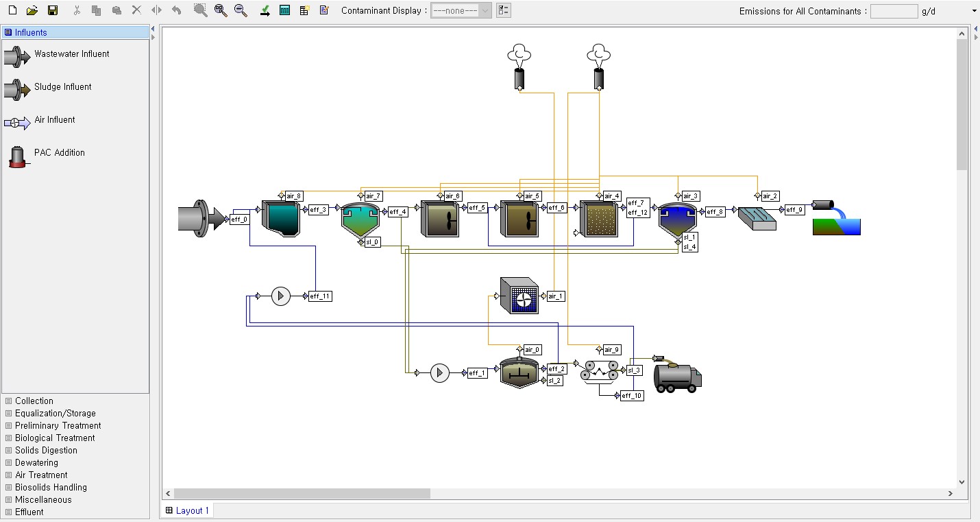Click the calculator icon in toolbar

(x=284, y=10)
